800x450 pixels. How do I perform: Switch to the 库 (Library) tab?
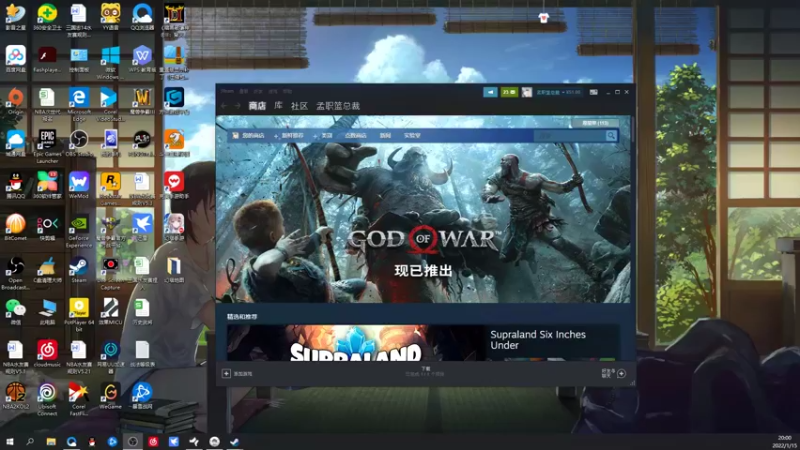tap(278, 106)
